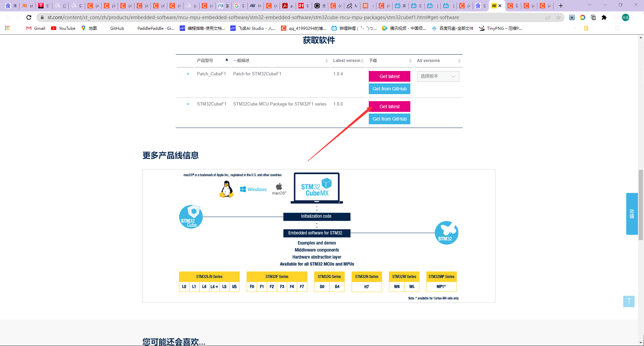Open 百度网盘 bookmark
The width and height of the screenshot is (644, 346).
(453, 28)
